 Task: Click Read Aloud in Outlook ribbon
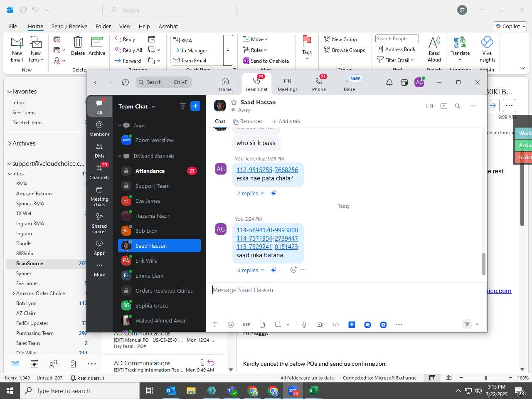[434, 49]
